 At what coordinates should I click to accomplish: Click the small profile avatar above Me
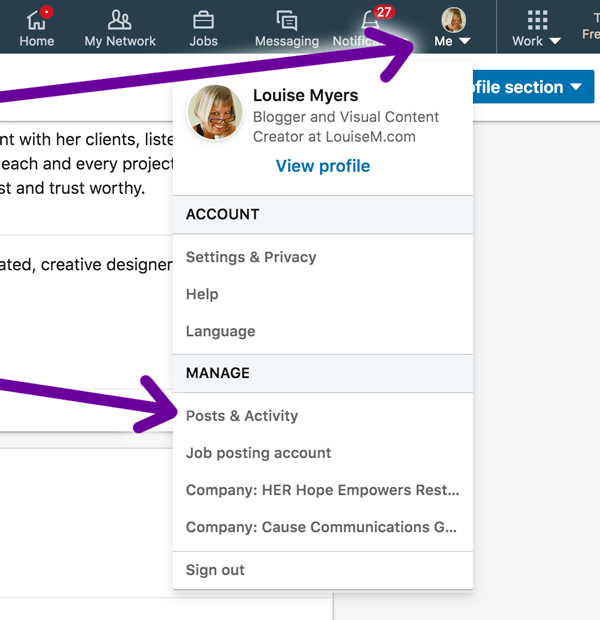click(453, 20)
